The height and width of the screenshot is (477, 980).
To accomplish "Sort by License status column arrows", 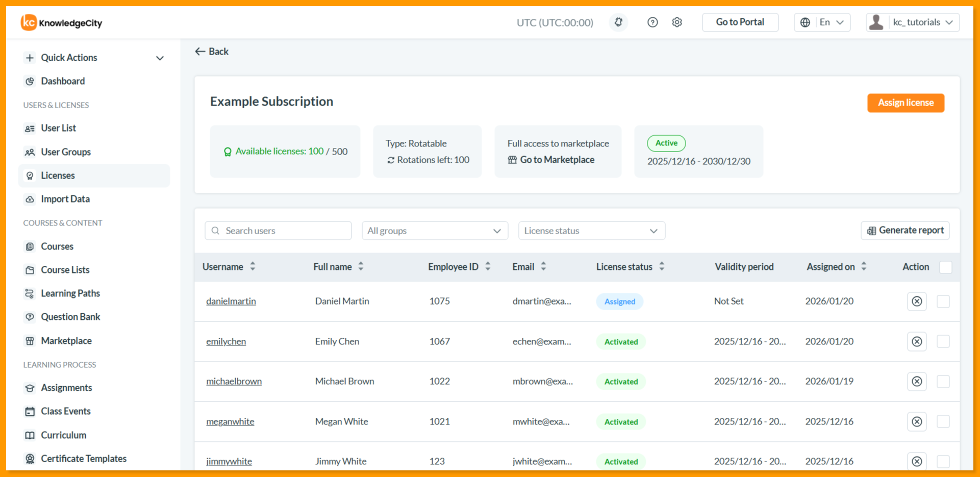I will [662, 266].
